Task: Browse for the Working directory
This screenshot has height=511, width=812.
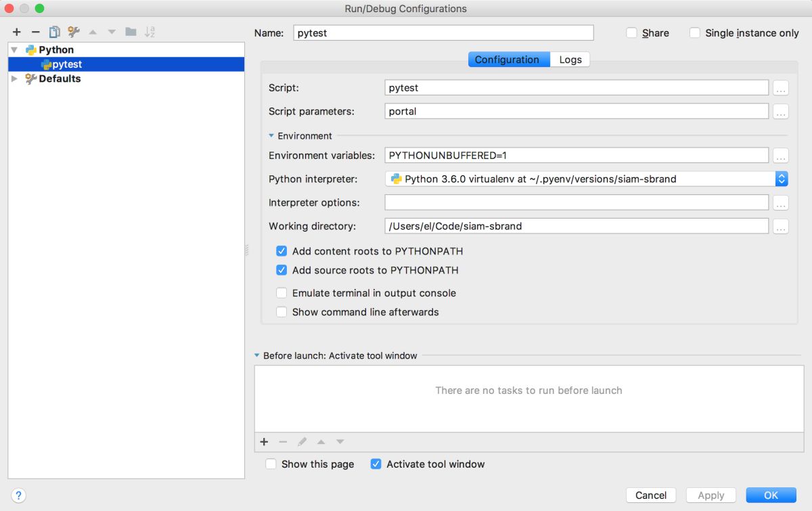Action: [781, 227]
